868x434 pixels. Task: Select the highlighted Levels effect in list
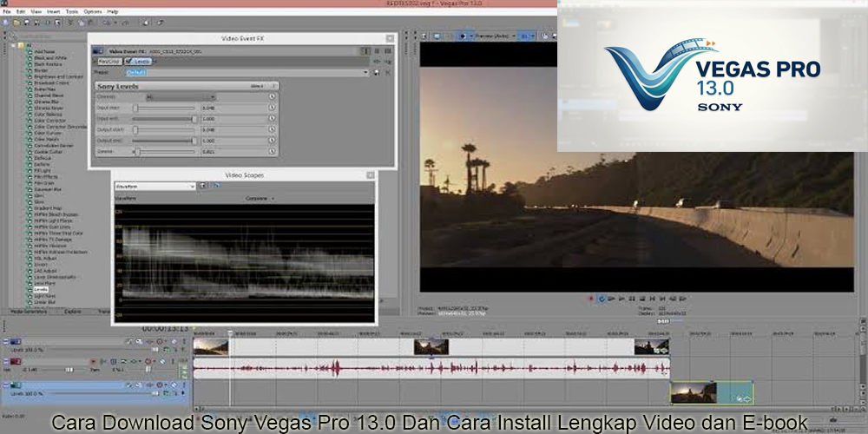(41, 290)
